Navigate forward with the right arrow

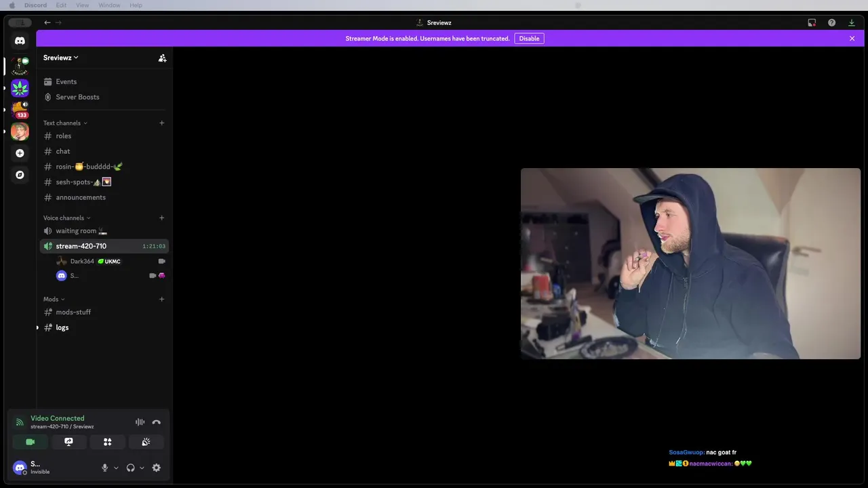[58, 22]
